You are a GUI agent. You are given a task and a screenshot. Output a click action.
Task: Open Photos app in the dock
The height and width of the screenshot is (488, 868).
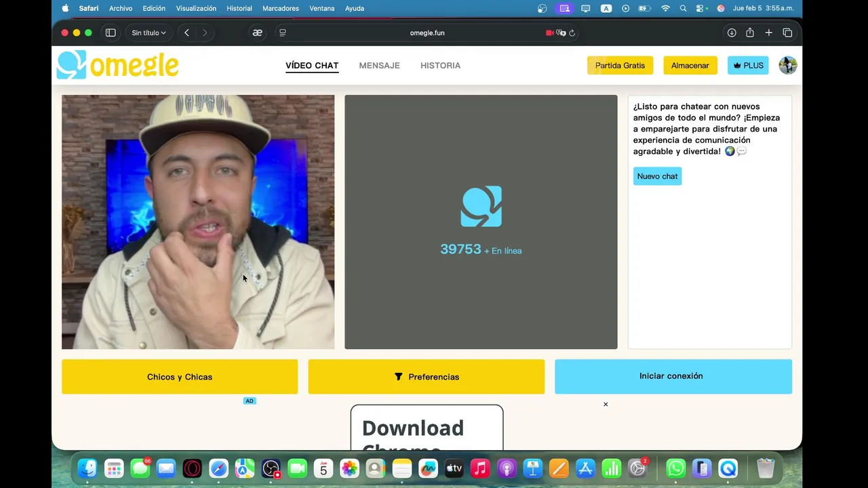(x=349, y=468)
